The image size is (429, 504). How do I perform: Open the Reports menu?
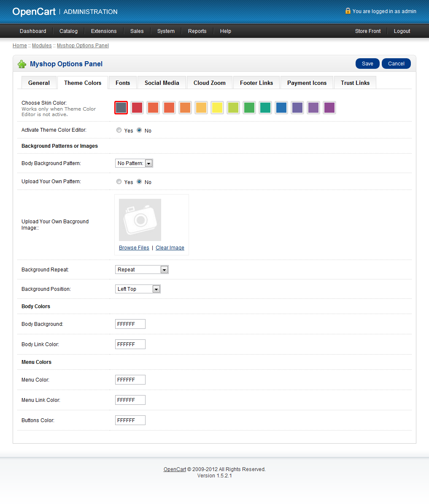pyautogui.click(x=197, y=31)
